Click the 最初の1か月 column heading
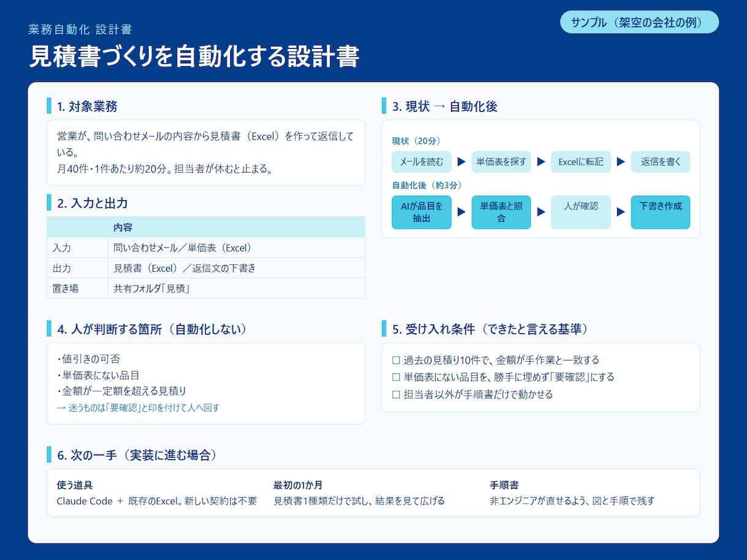 pyautogui.click(x=298, y=485)
